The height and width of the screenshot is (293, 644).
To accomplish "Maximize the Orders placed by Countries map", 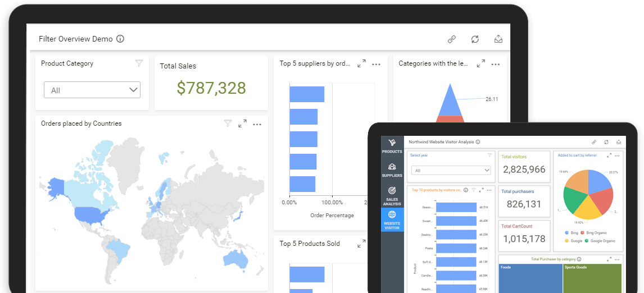I will click(242, 123).
